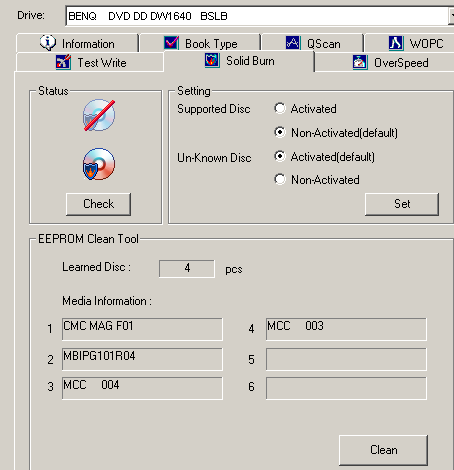The width and height of the screenshot is (454, 470).
Task: Click the Test Write tab icon
Action: point(63,62)
